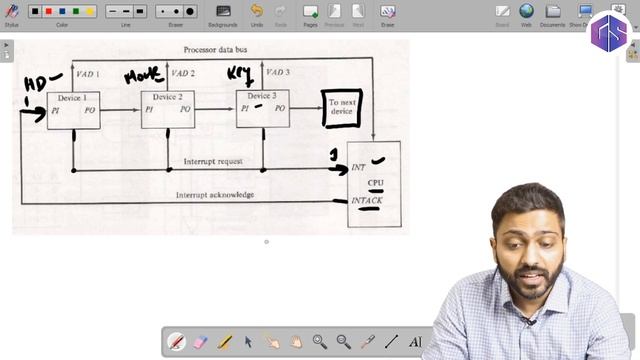Choose the medium line width

click(126, 11)
